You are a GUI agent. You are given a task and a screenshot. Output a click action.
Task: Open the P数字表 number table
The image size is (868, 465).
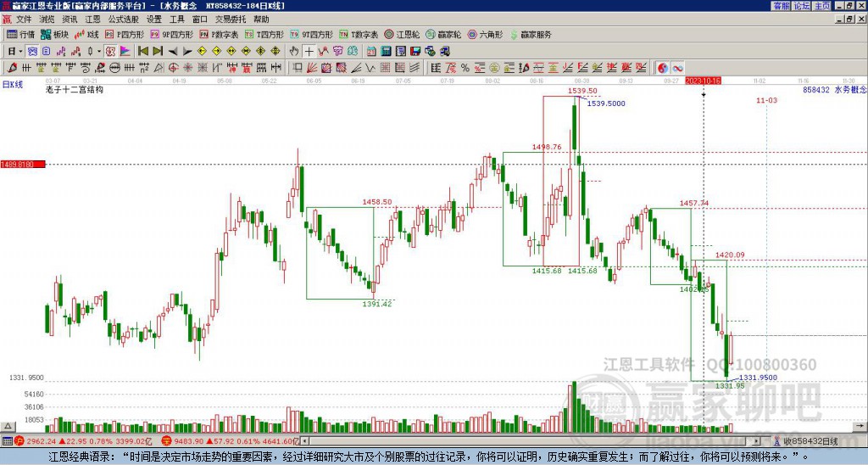[220, 34]
